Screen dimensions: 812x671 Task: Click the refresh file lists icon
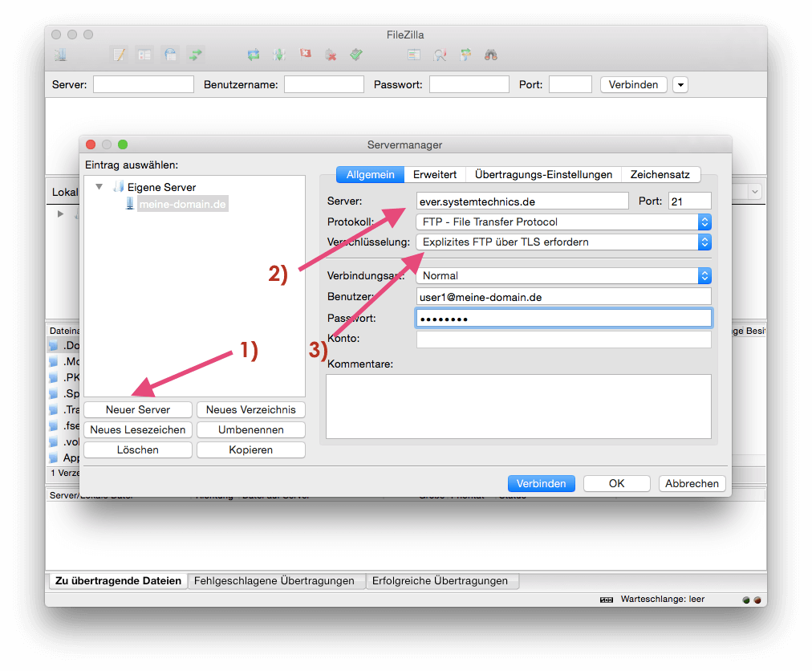tap(254, 55)
